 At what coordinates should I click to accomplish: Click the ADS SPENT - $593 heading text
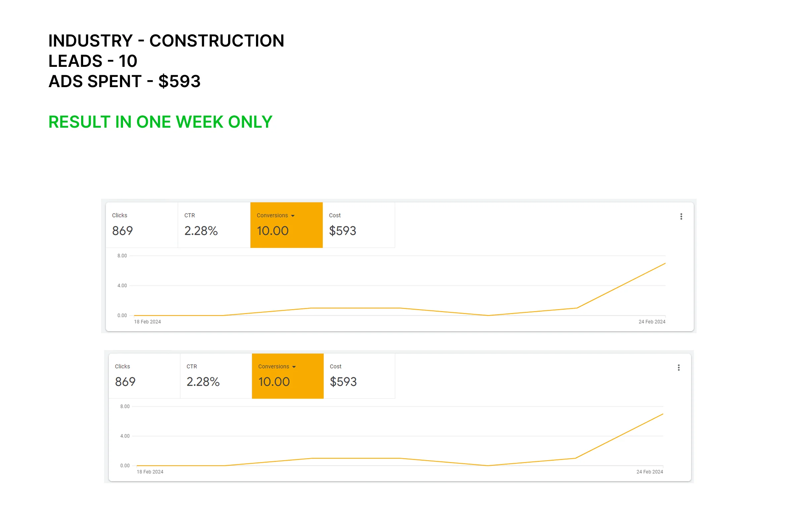click(124, 81)
